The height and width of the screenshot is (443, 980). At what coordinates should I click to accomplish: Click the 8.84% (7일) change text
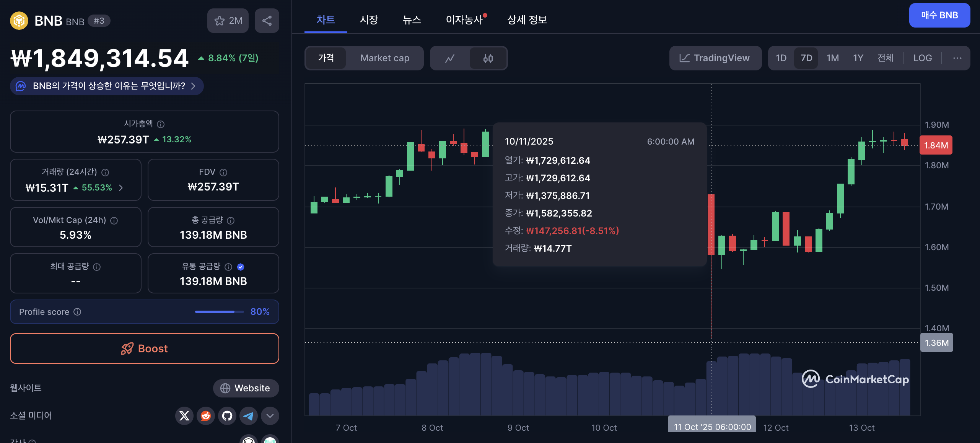pyautogui.click(x=233, y=58)
